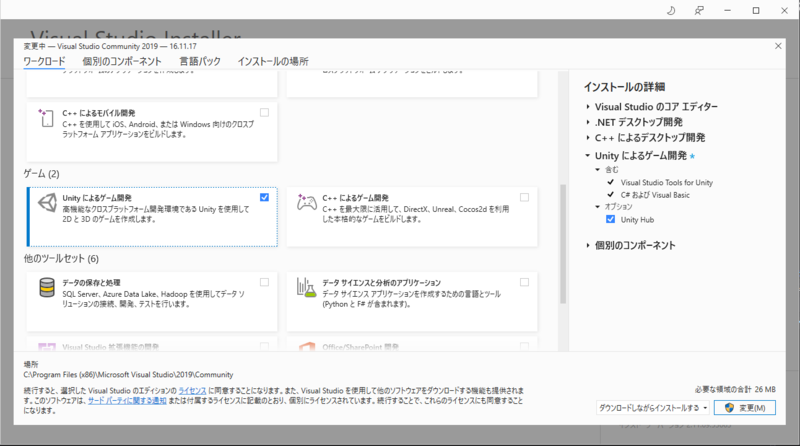Click the C++ によるゲーム開発 card title
Viewport: 800px width, 446px height.
[355, 198]
